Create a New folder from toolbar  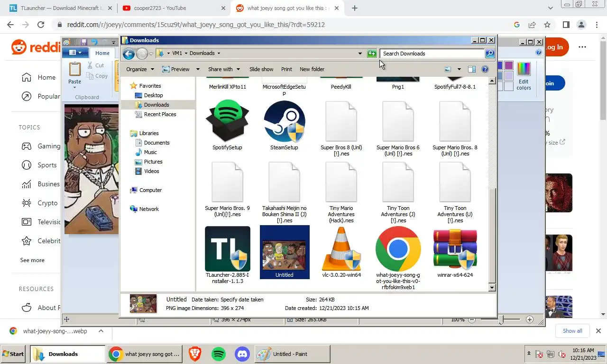click(x=312, y=69)
